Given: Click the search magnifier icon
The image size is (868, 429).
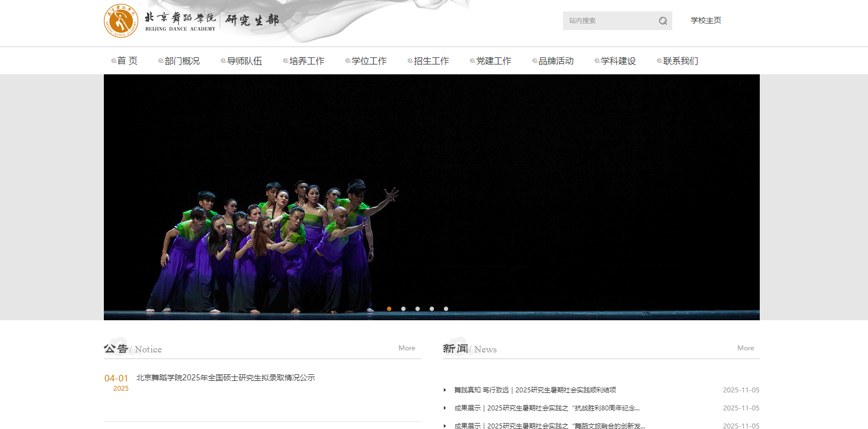Looking at the screenshot, I should point(663,21).
